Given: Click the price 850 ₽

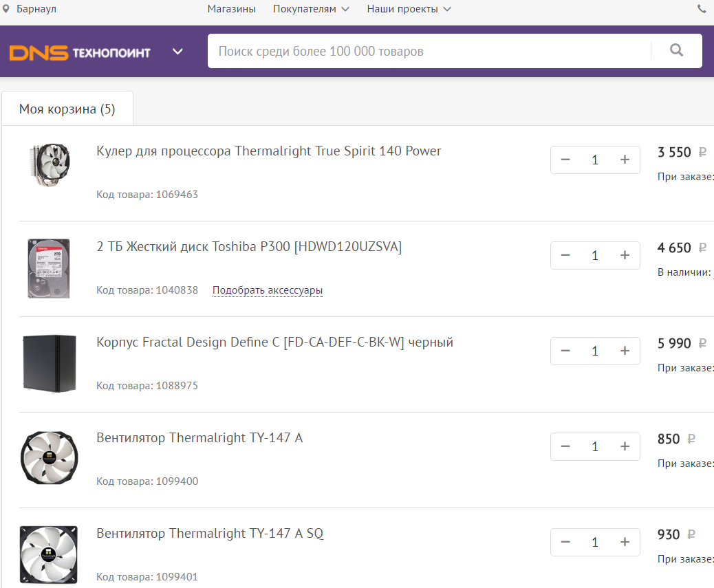Looking at the screenshot, I should (x=676, y=439).
